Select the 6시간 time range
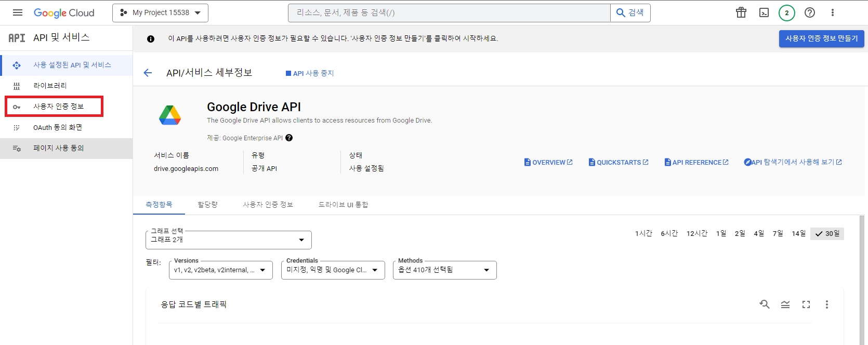 point(669,234)
